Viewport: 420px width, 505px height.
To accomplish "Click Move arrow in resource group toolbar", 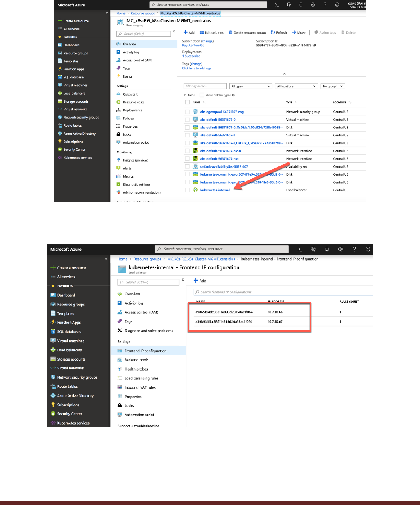I will pyautogui.click(x=298, y=32).
